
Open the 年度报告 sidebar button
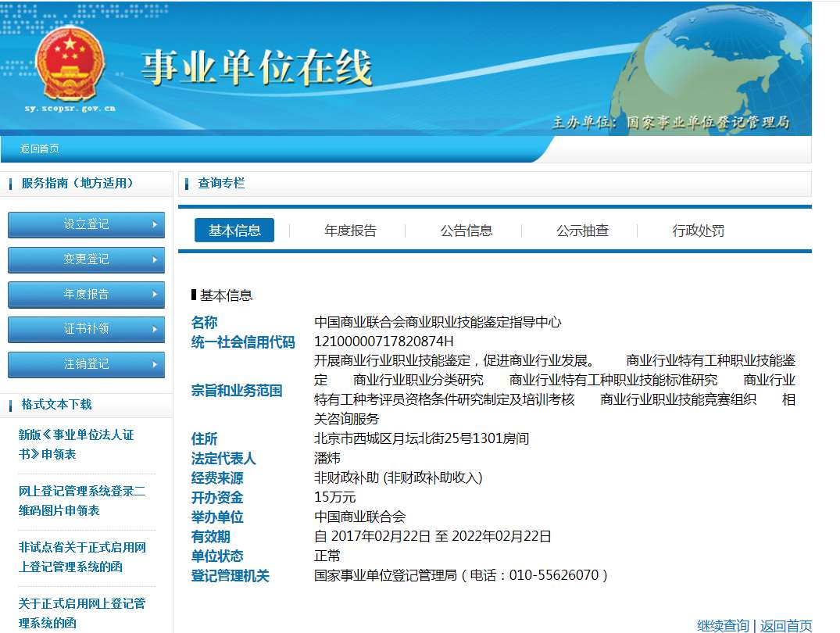pyautogui.click(x=86, y=295)
